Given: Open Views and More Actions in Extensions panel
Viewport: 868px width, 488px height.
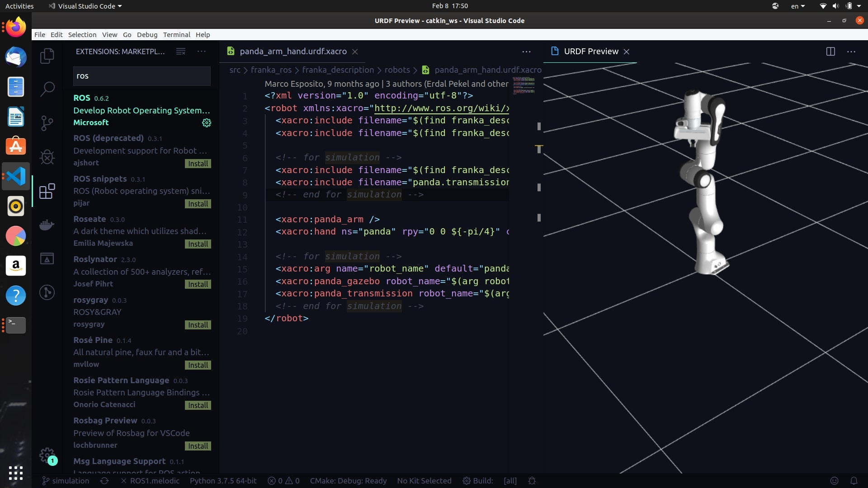Looking at the screenshot, I should point(201,51).
